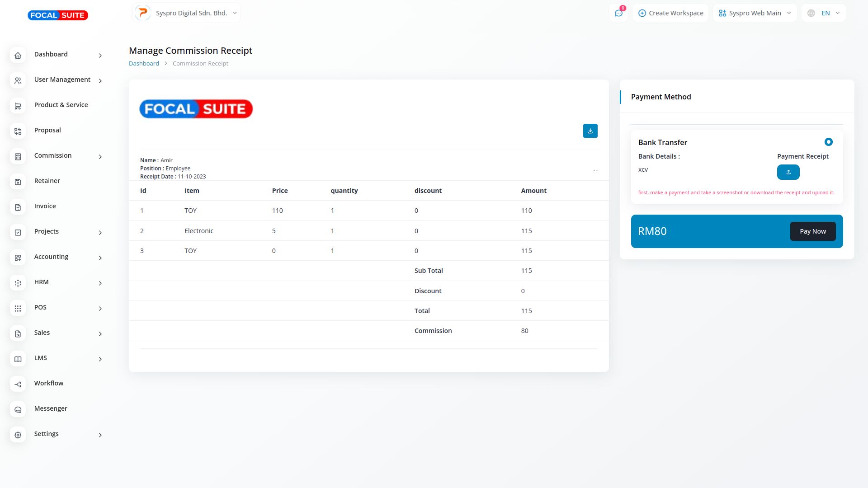
Task: Click the Create Workspace button
Action: pos(670,13)
